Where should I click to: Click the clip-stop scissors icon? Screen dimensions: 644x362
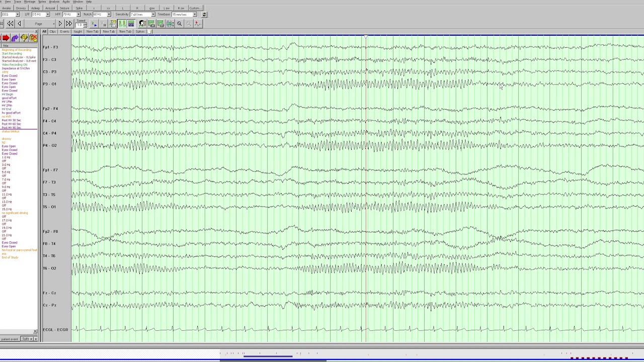click(x=104, y=24)
